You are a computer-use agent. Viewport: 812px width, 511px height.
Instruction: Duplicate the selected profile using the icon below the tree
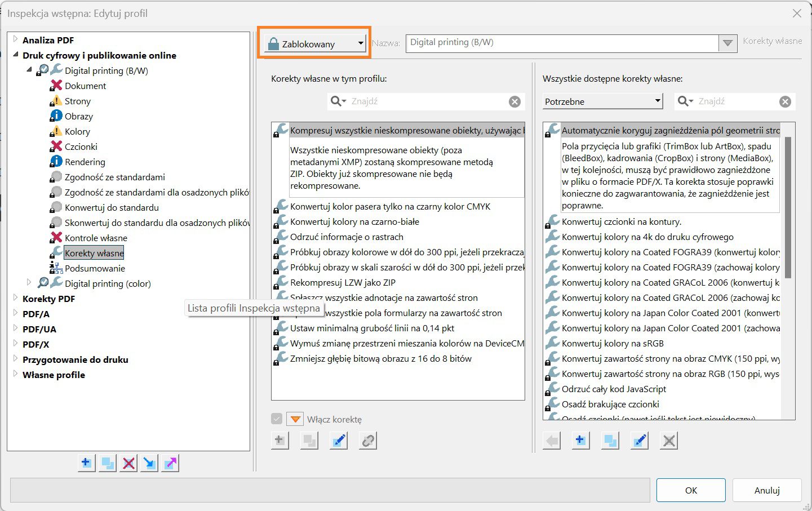[107, 463]
